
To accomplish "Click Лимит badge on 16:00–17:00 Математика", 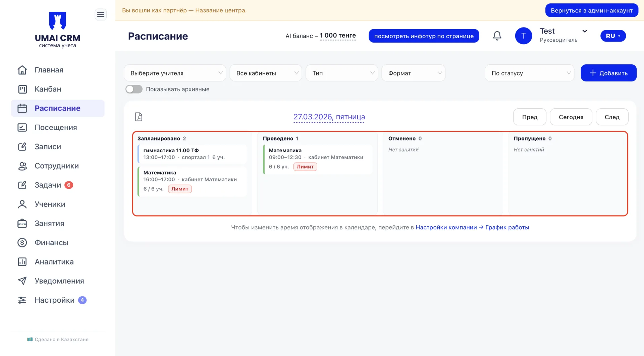I will coord(180,189).
